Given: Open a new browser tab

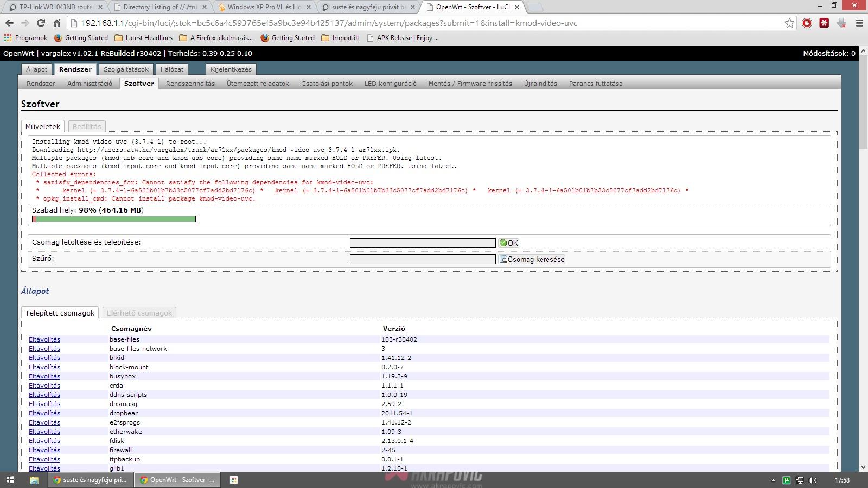Looking at the screenshot, I should [x=535, y=7].
